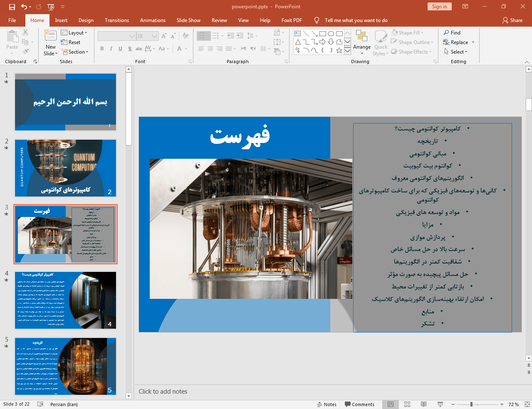Switch to the Insert tab
The image size is (532, 409).
pyautogui.click(x=61, y=20)
